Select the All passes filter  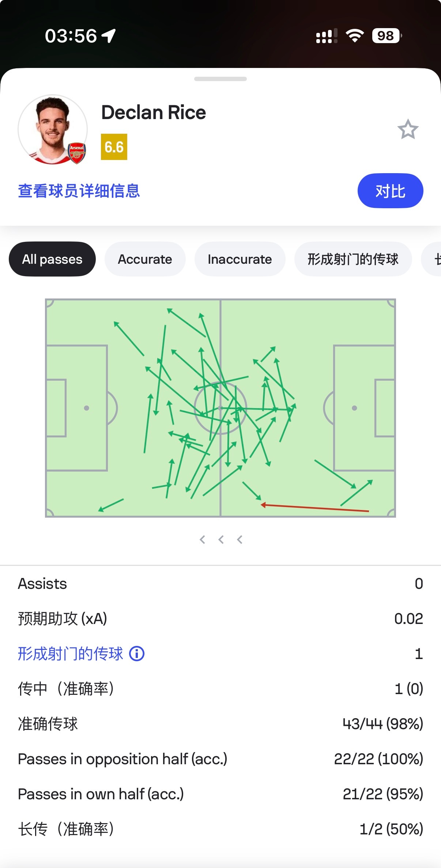click(x=52, y=259)
